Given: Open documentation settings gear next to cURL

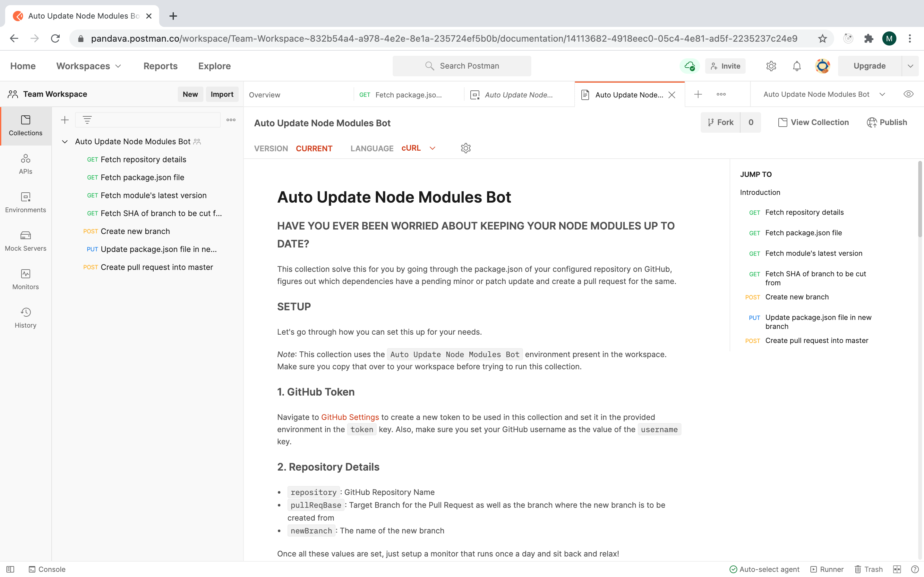Looking at the screenshot, I should [x=466, y=148].
